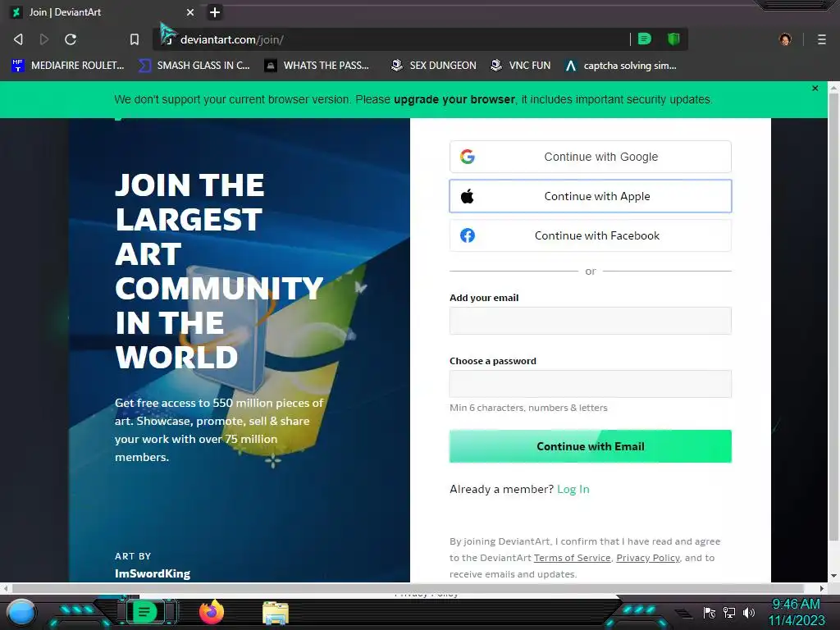Click the green chat icon in address bar

(x=645, y=39)
